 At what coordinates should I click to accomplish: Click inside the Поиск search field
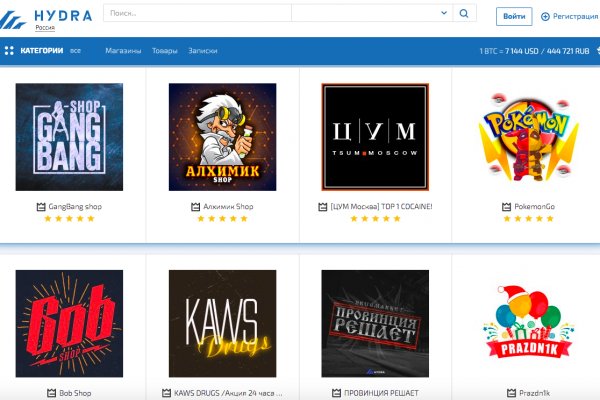[195, 14]
